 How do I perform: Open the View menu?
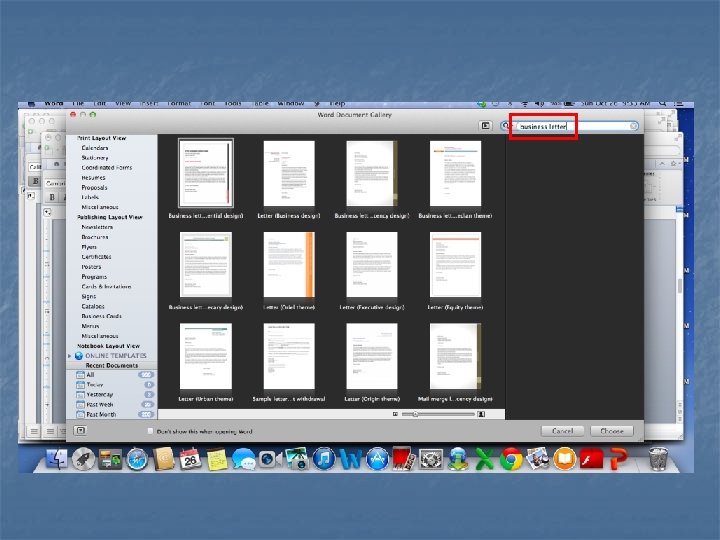(123, 104)
